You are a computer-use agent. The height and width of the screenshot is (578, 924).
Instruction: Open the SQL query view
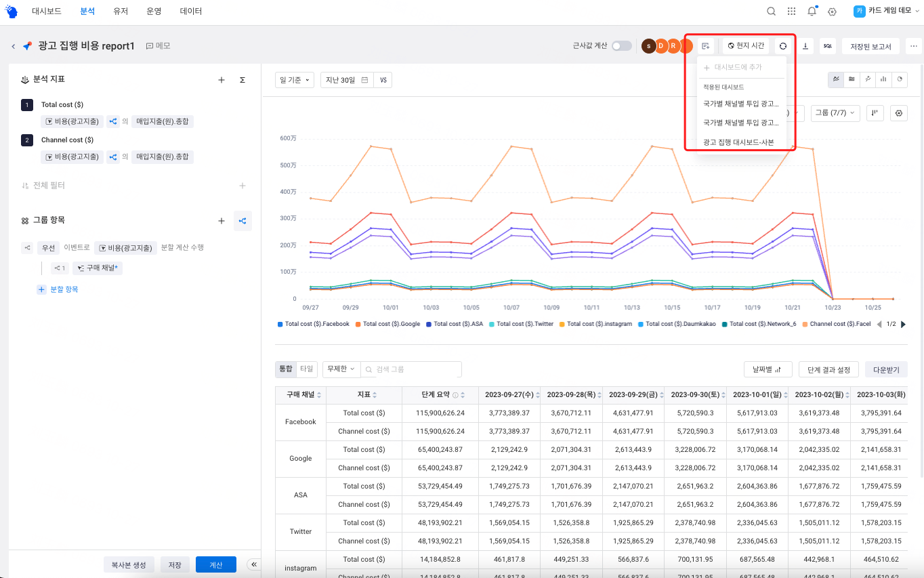828,45
